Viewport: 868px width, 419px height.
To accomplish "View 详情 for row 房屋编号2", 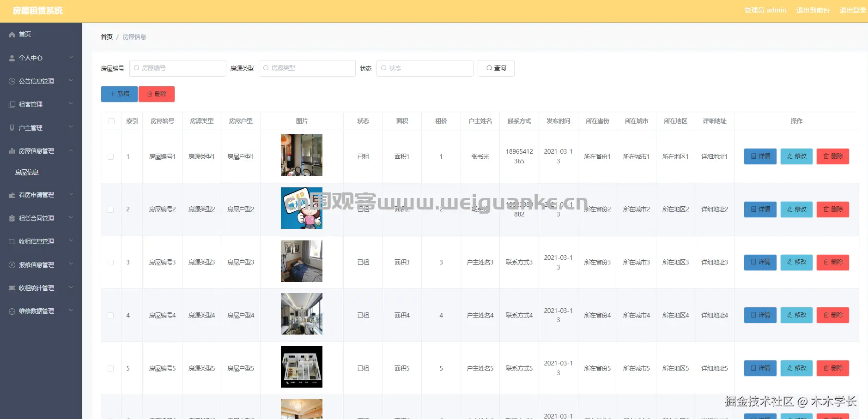I will (760, 209).
